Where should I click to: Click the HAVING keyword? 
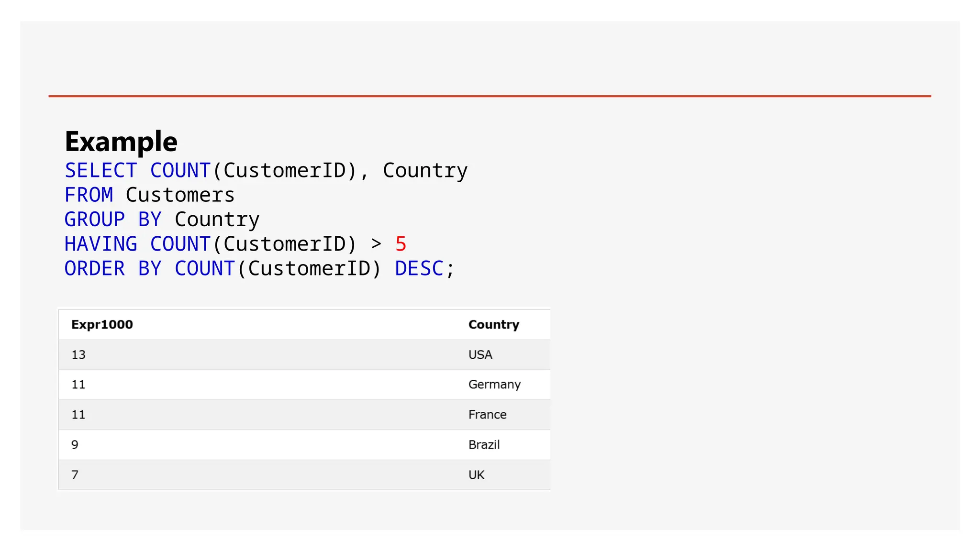(x=101, y=244)
